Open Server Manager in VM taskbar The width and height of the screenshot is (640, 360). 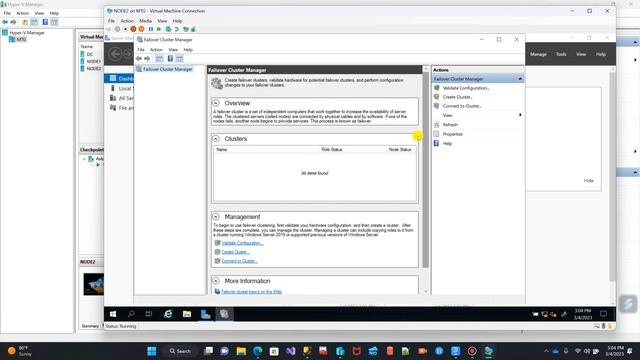pos(205,314)
